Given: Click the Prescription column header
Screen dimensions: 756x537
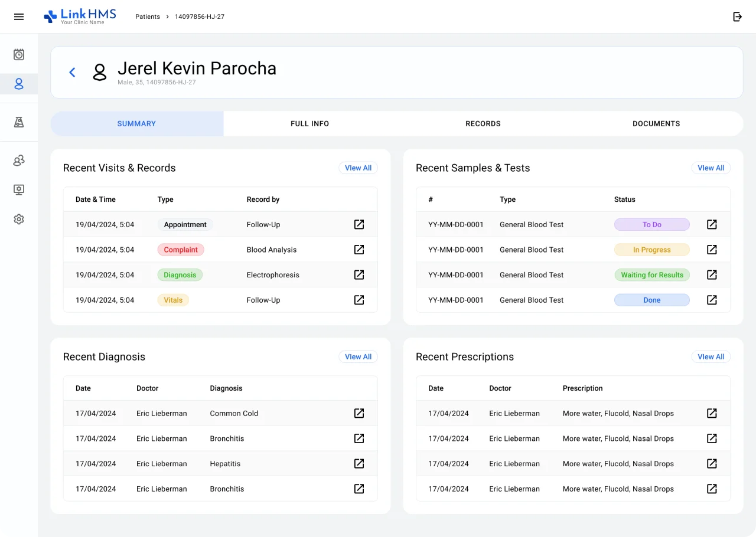Looking at the screenshot, I should [583, 388].
